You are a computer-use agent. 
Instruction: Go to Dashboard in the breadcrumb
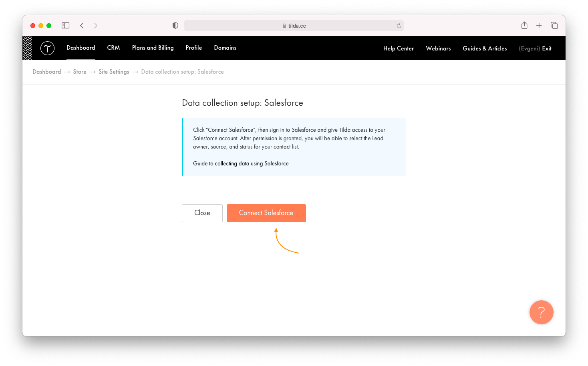point(47,72)
